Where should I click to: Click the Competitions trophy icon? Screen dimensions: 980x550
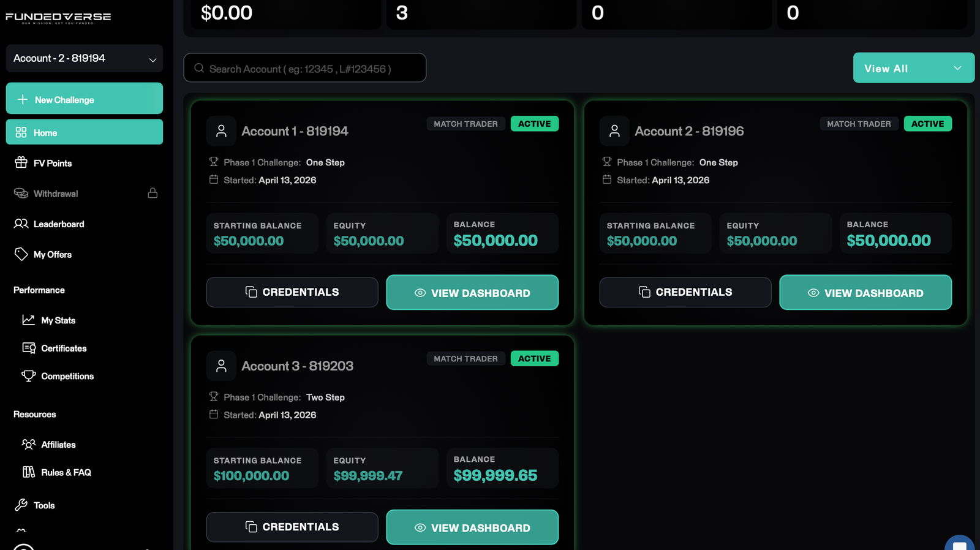coord(29,375)
